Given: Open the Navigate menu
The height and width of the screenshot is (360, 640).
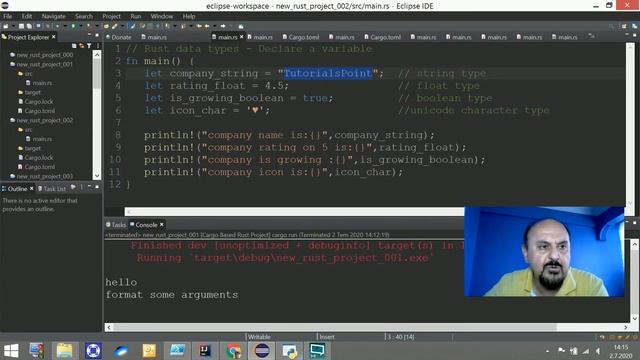Looking at the screenshot, I should (x=53, y=16).
